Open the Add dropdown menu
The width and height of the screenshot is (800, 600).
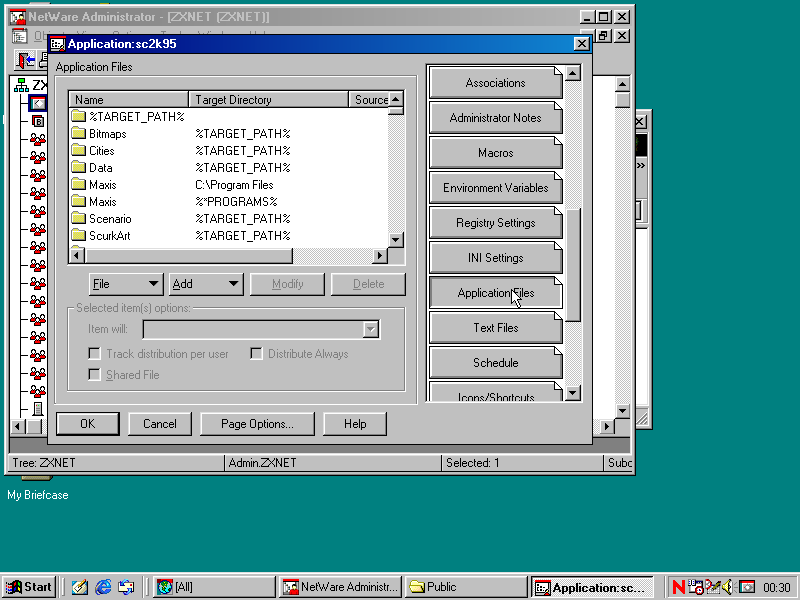pyautogui.click(x=206, y=284)
